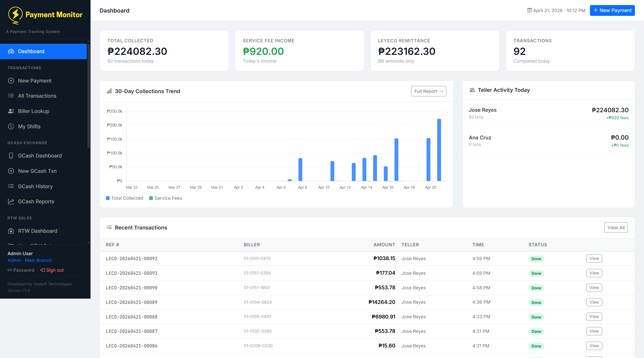Click the key icon next to Password
Viewport: 644px width, 358px height.
pyautogui.click(x=10, y=270)
